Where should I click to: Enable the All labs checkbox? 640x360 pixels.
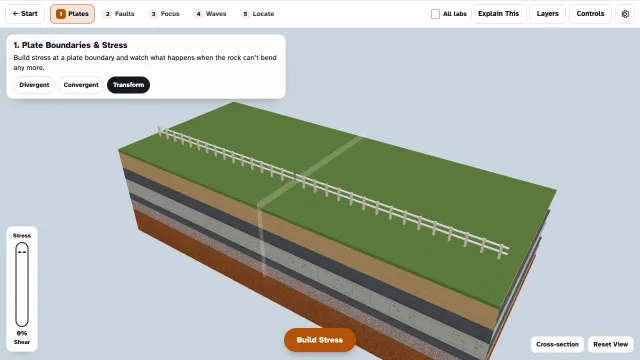pyautogui.click(x=436, y=14)
